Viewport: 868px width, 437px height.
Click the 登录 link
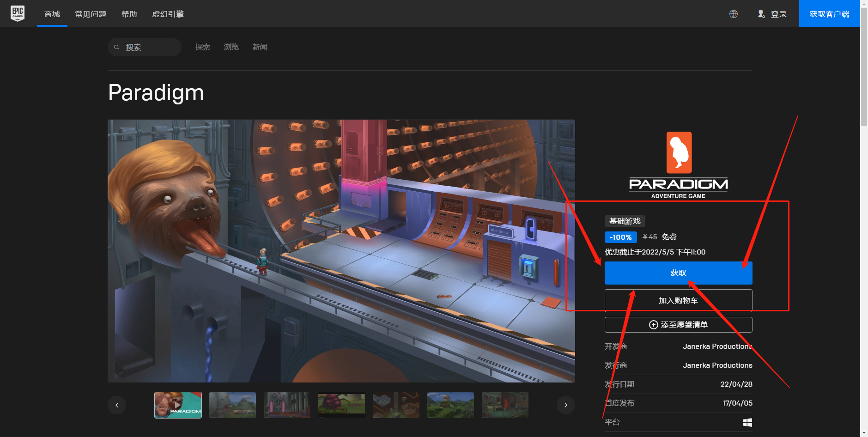pos(779,14)
